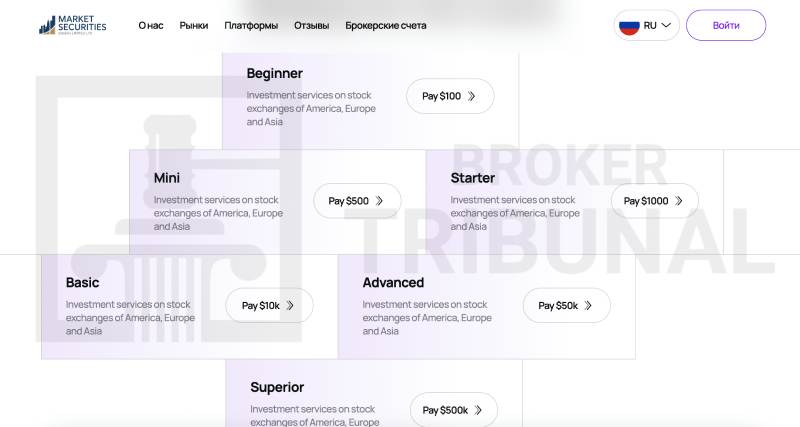Click the arrow on Pay $1000
Screen dimensions: 800x427
click(679, 201)
